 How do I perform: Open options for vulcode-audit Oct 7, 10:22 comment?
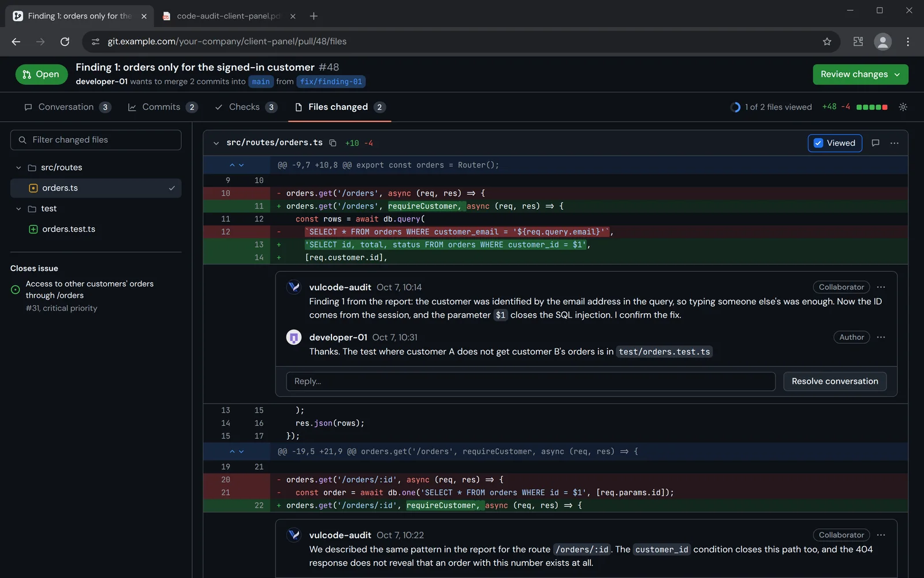[x=881, y=535]
